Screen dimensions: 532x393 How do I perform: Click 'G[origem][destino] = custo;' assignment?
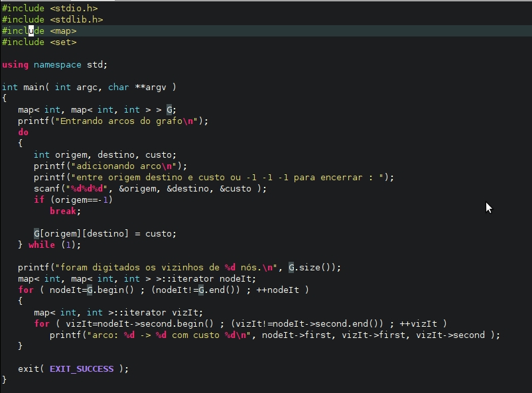pyautogui.click(x=105, y=234)
